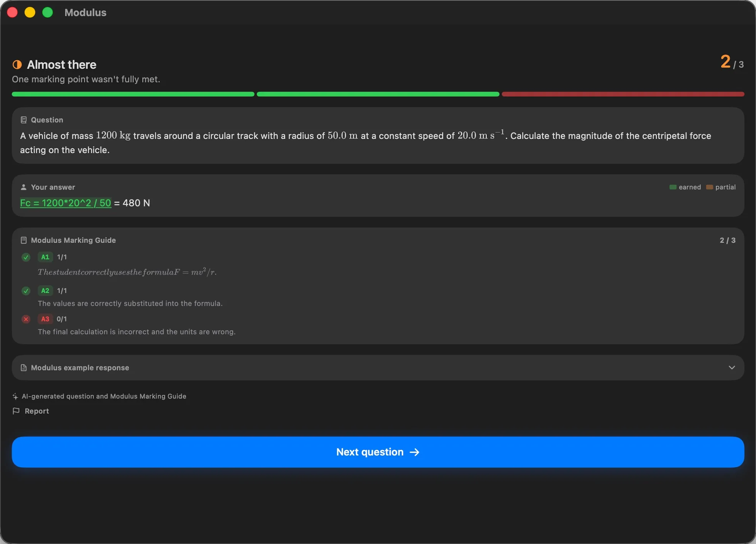Click the green earned legend swatch
Viewport: 756px width, 544px height.
[x=673, y=187]
